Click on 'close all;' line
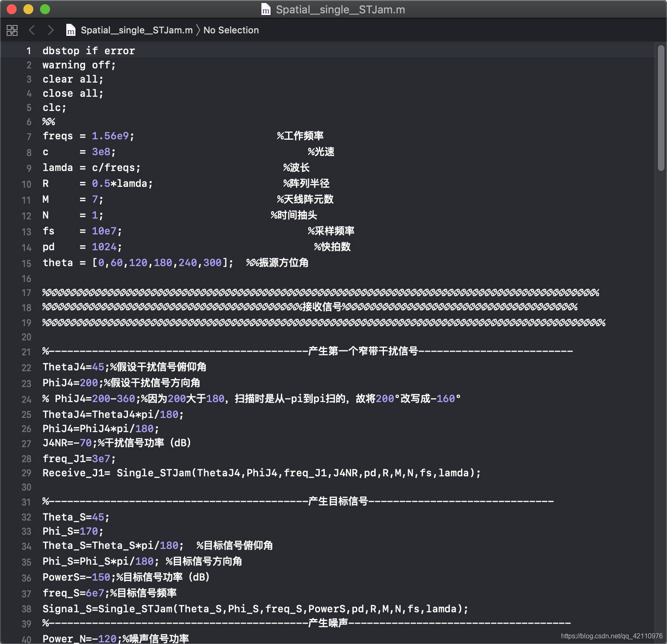This screenshot has width=667, height=644. click(73, 93)
